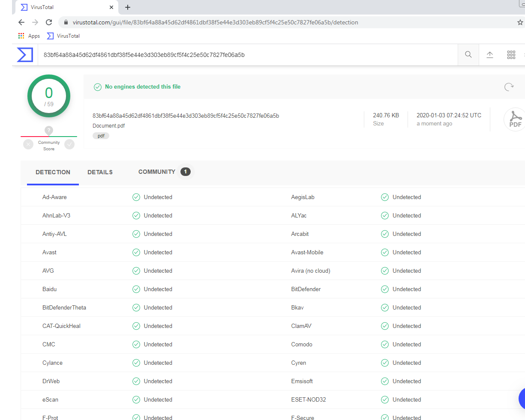Click the pdf tag chip
Image resolution: width=525 pixels, height=420 pixels.
coord(101,136)
